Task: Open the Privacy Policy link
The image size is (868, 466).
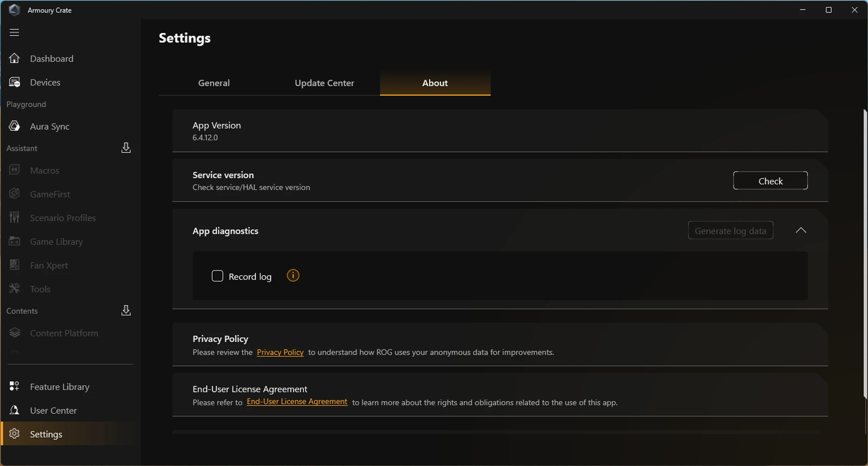Action: point(280,352)
